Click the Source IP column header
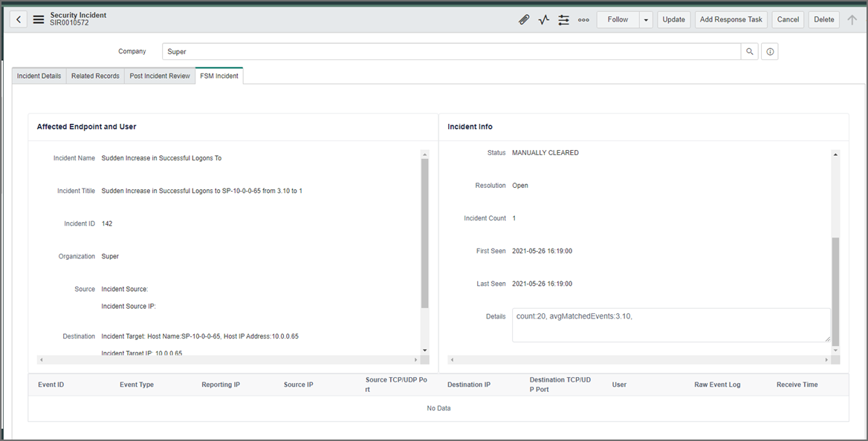868x441 pixels. pyautogui.click(x=299, y=385)
